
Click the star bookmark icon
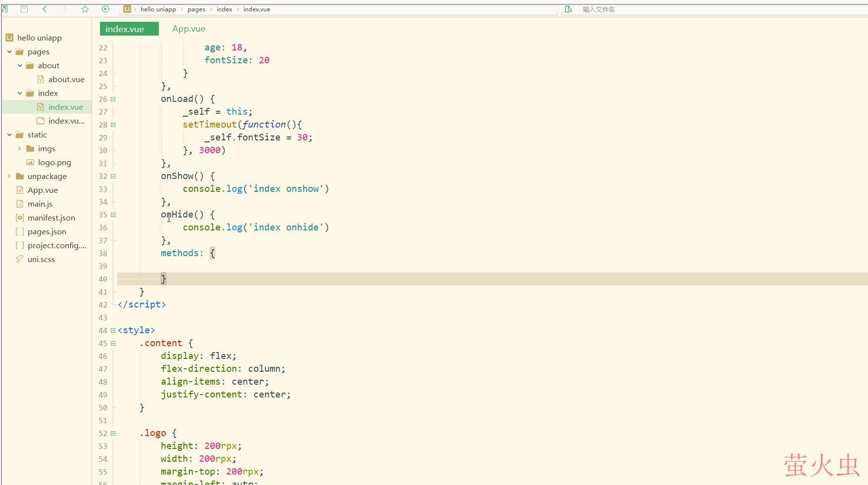coord(85,9)
